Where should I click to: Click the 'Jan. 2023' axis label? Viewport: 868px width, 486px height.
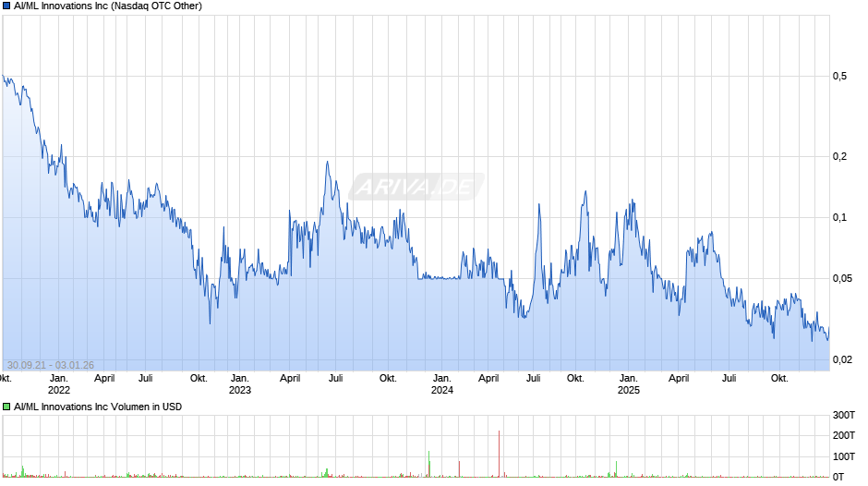(240, 384)
